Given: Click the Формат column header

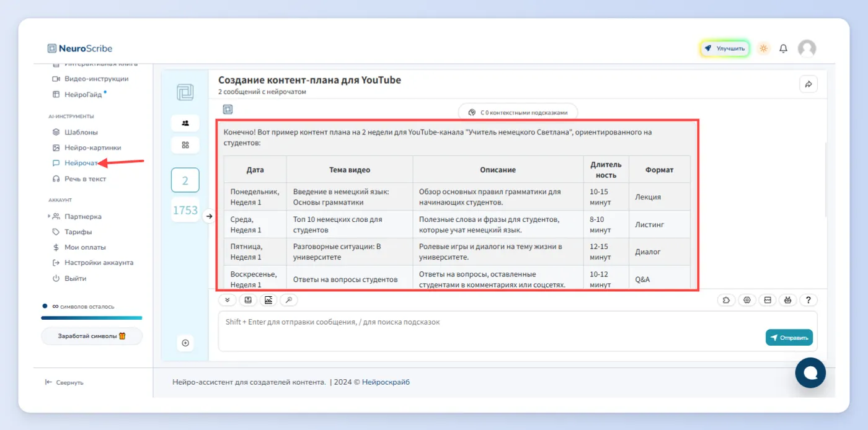Looking at the screenshot, I should [659, 169].
